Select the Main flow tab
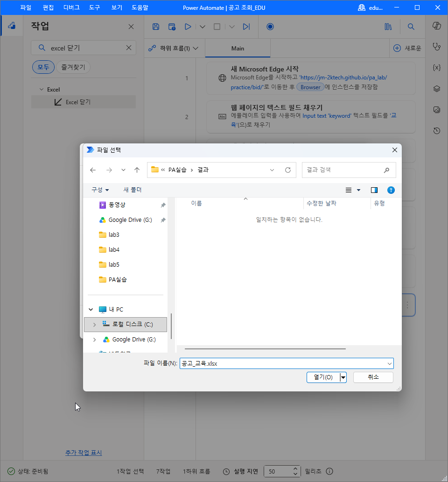 [238, 48]
